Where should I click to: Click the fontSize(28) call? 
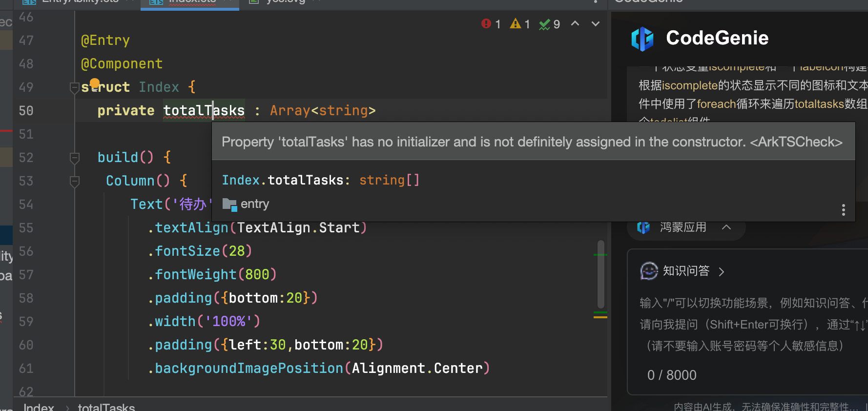pyautogui.click(x=200, y=251)
